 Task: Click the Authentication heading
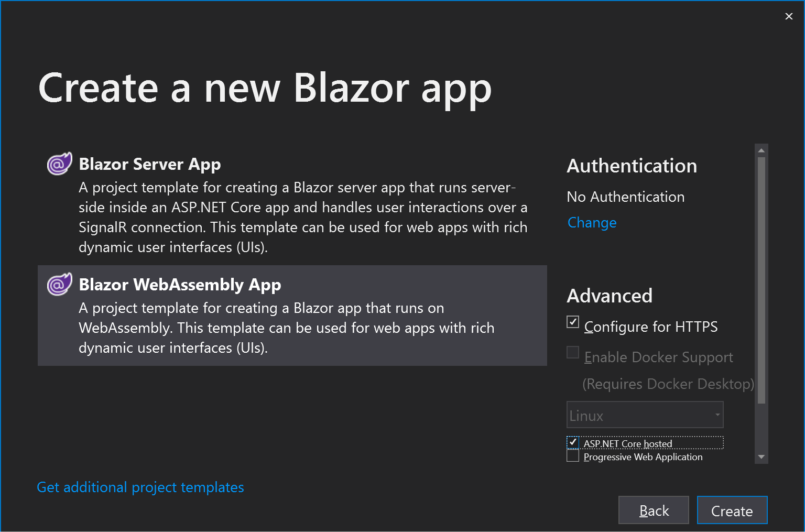pos(632,166)
